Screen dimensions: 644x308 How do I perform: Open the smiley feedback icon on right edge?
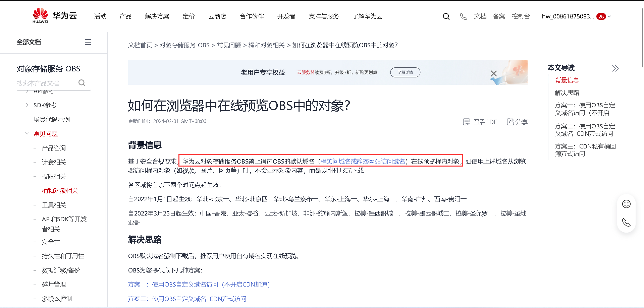[626, 204]
